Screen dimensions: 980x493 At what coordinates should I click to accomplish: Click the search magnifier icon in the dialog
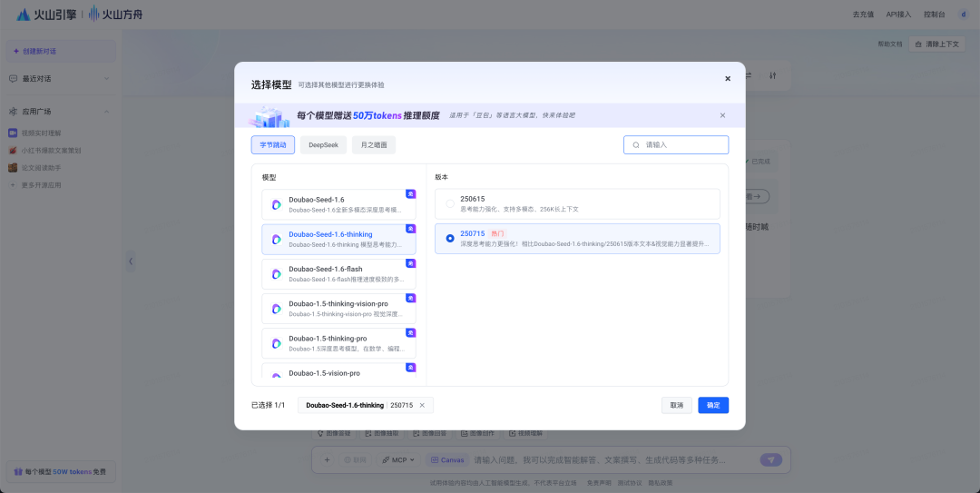tap(636, 145)
